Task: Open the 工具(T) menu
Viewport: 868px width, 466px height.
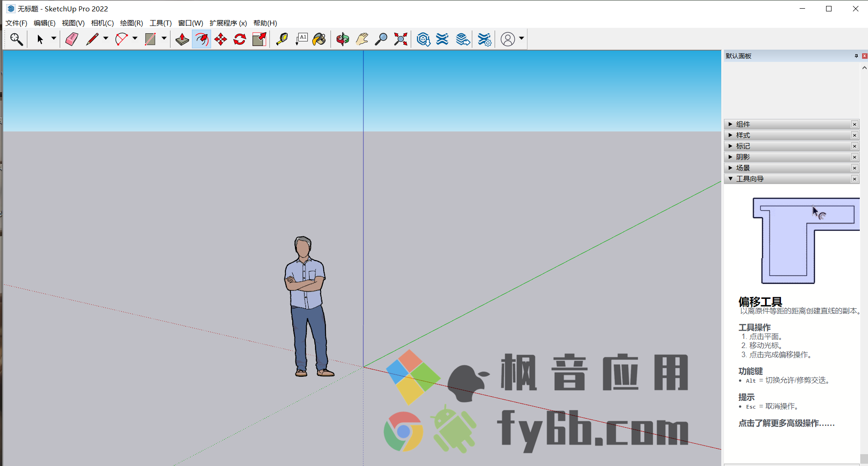Action: [x=160, y=23]
